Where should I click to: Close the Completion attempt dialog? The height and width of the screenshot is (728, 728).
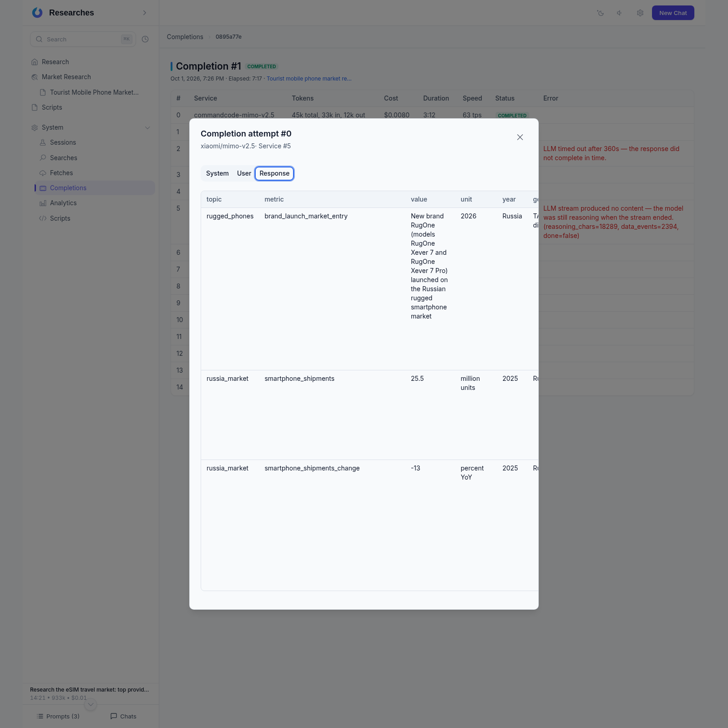click(x=520, y=137)
